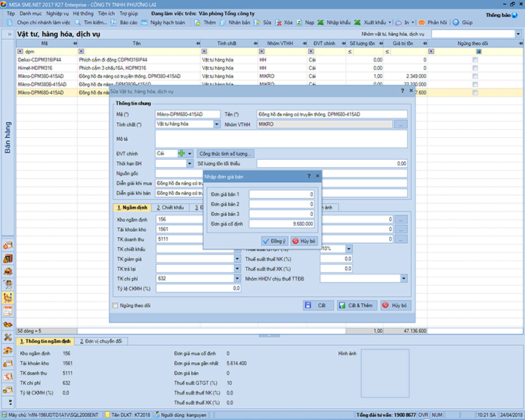Open the TK trả lại dropdown
The height and width of the screenshot is (420, 525).
pos(237,268)
